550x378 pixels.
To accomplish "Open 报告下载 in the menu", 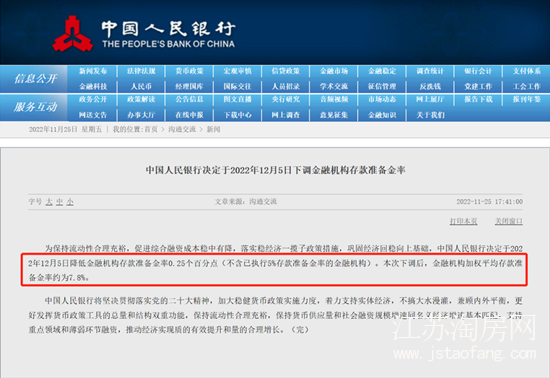I will (478, 100).
